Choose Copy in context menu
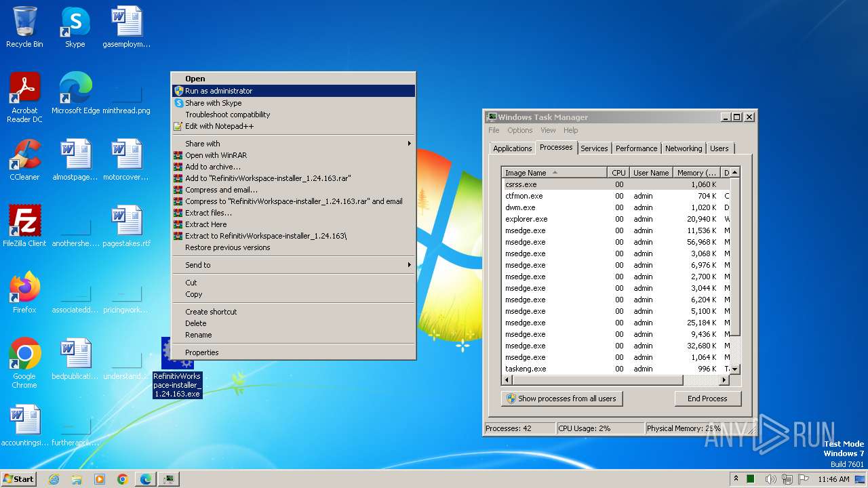 [x=293, y=294]
